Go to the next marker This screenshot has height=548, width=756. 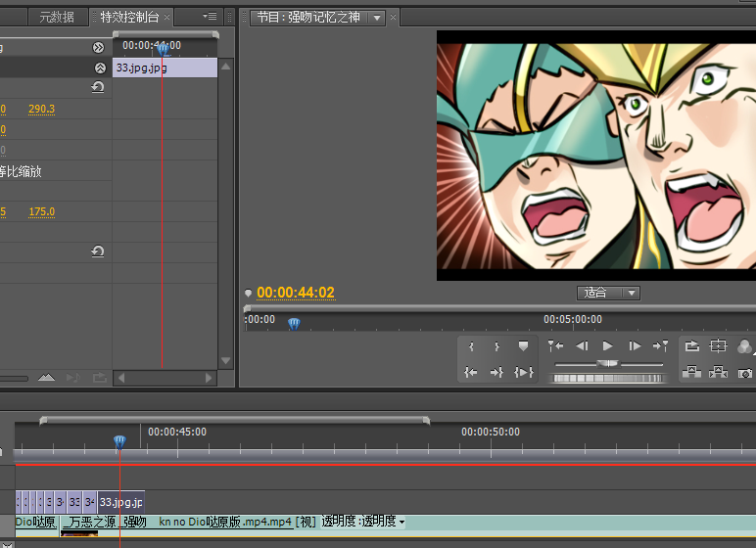point(661,345)
